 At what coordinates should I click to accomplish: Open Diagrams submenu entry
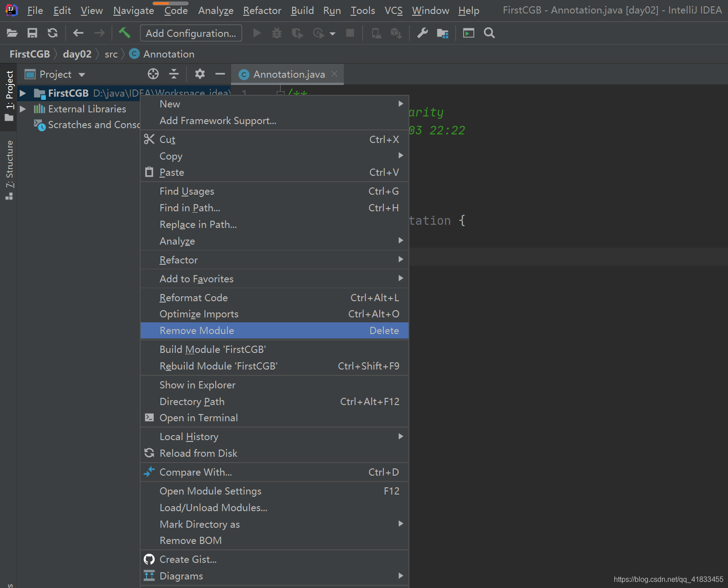[274, 576]
